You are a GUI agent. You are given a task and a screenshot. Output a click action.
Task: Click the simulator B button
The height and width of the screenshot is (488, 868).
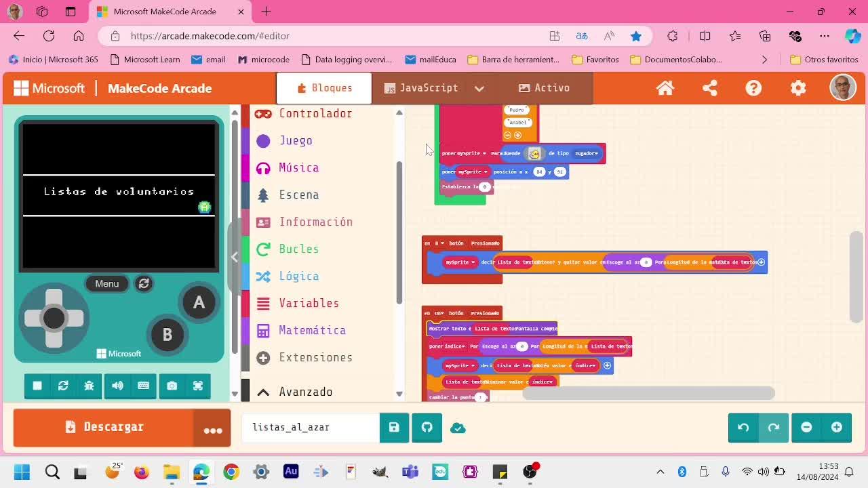(x=167, y=334)
